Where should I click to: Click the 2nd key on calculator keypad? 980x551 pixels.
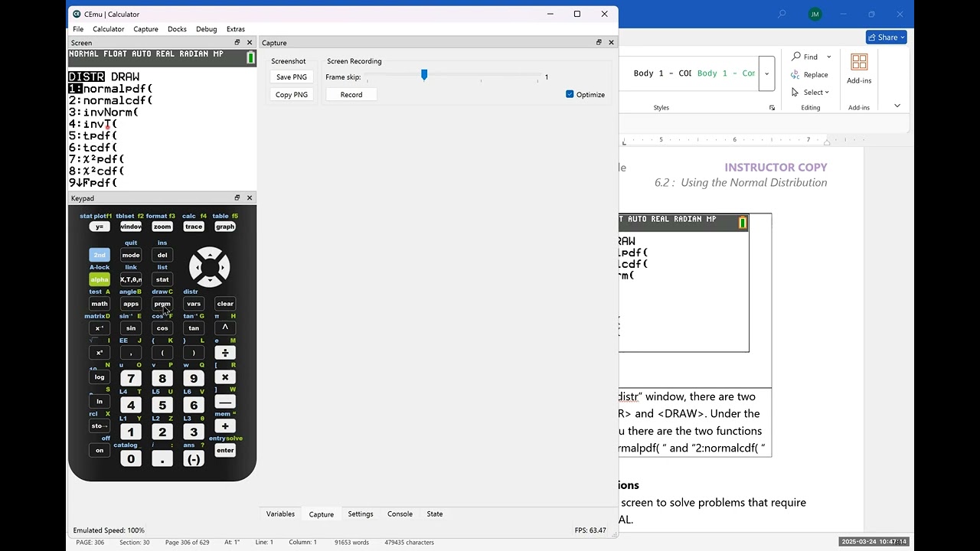point(100,255)
